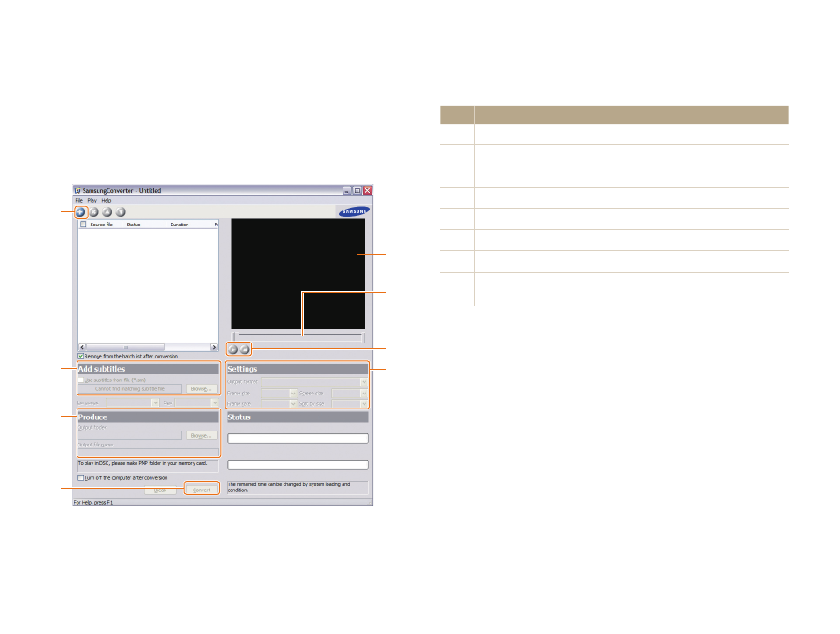The width and height of the screenshot is (840, 634).
Task: Click the 'remained time can be changed' note
Action: pos(298,487)
